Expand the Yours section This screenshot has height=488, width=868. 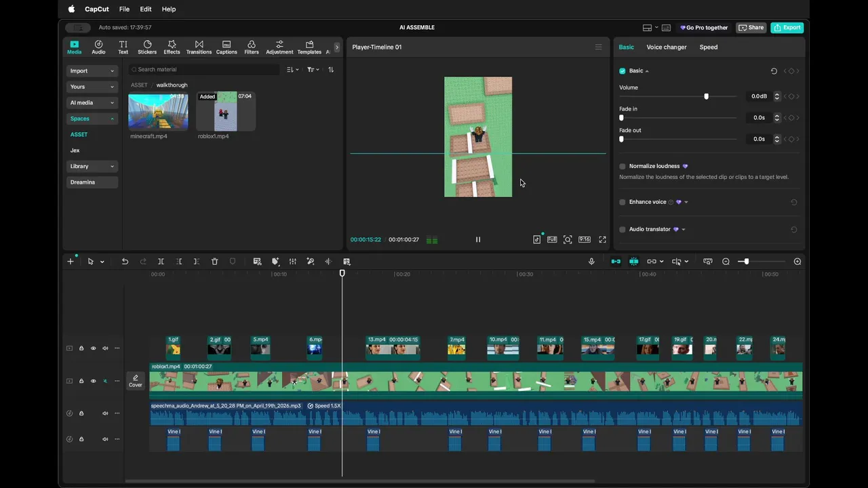tap(92, 87)
